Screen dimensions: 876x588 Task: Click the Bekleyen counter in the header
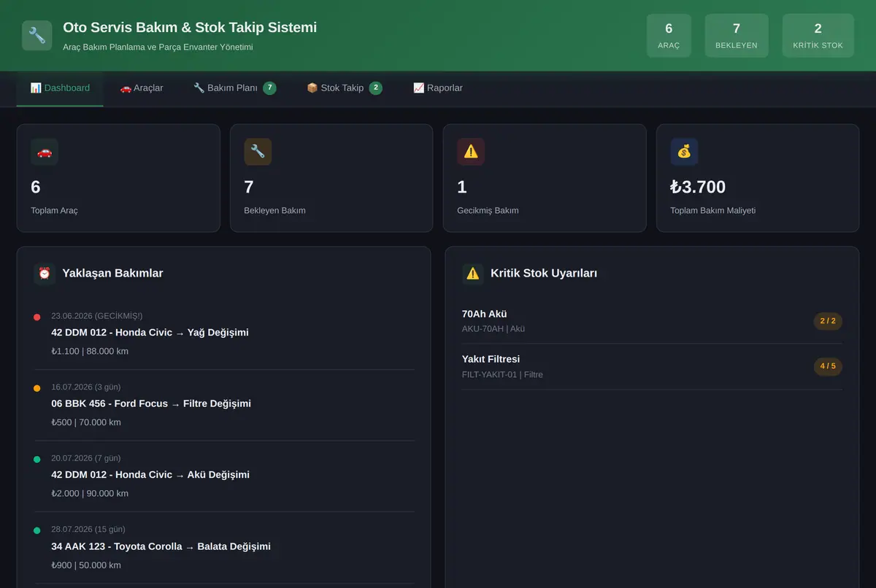point(737,35)
